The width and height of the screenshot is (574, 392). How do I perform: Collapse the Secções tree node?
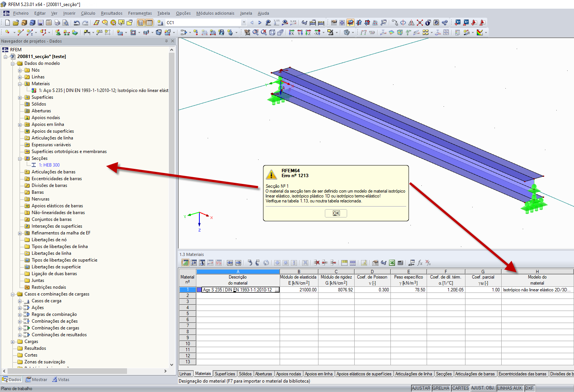coord(20,158)
